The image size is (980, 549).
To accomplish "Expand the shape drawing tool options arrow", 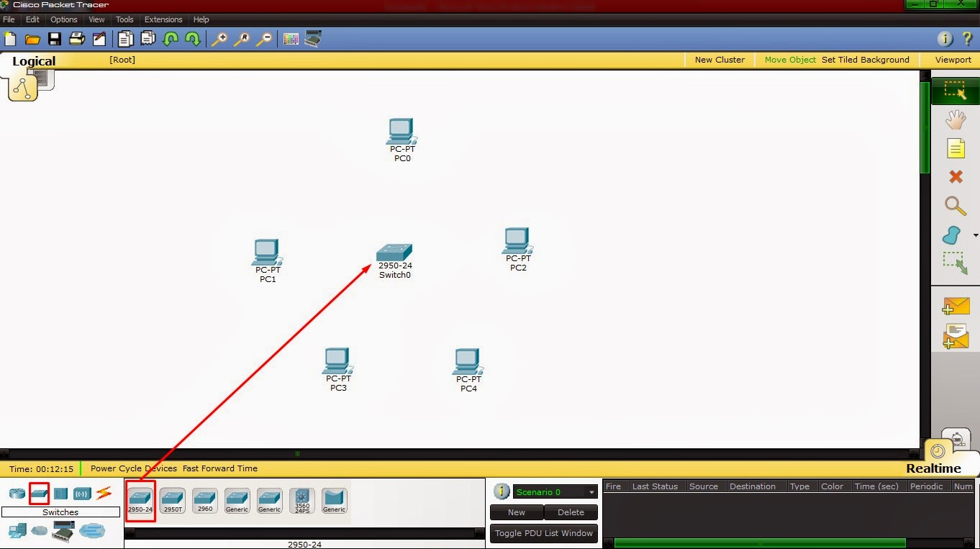I will pos(976,235).
